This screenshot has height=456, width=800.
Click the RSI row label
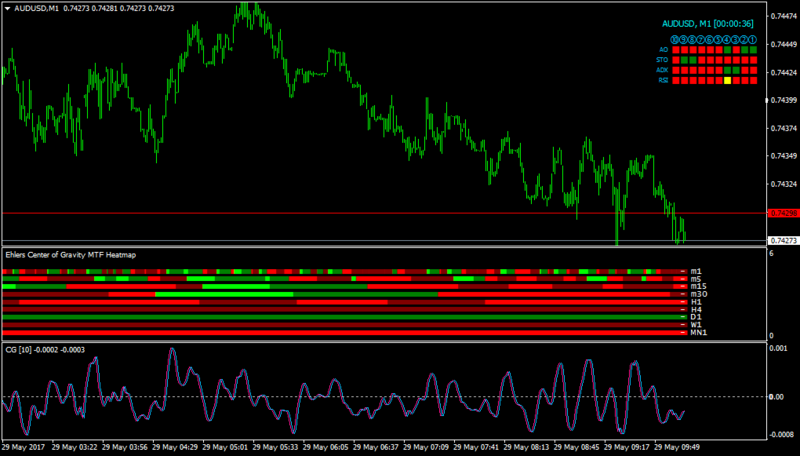pyautogui.click(x=663, y=80)
